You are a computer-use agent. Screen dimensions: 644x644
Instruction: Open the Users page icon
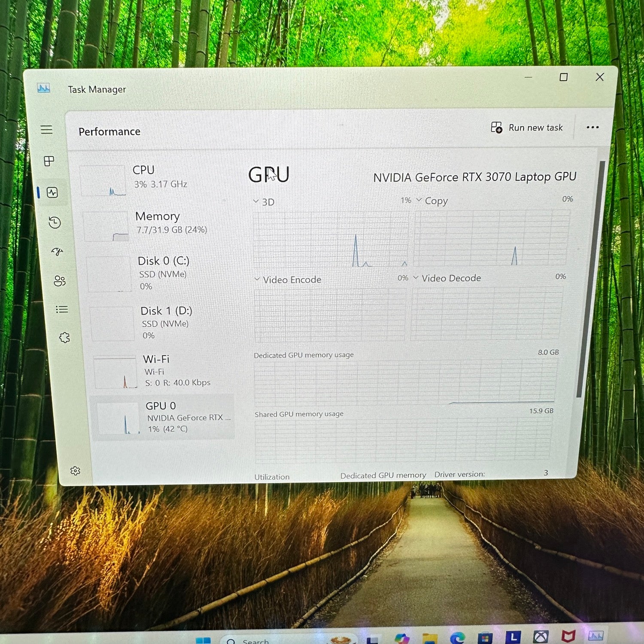point(60,281)
